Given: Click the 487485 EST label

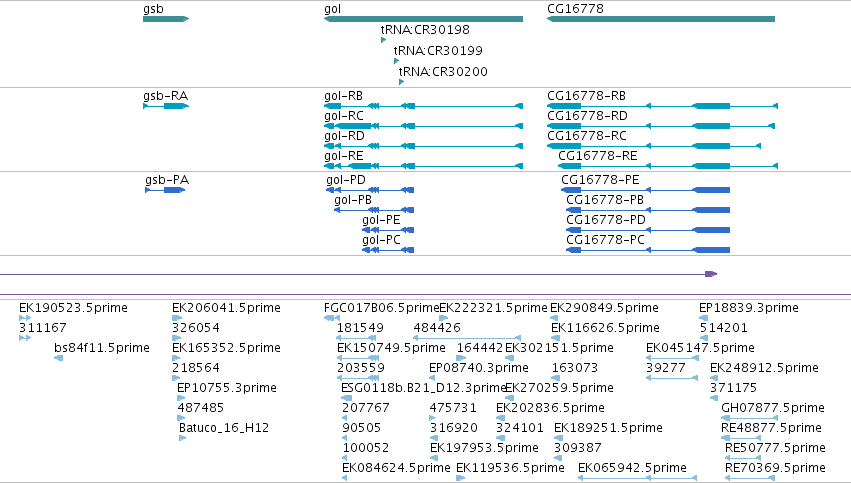Looking at the screenshot, I should (201, 409).
